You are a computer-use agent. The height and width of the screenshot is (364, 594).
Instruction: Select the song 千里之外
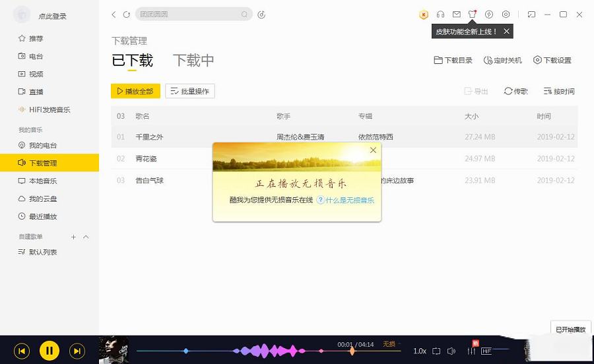click(x=149, y=137)
